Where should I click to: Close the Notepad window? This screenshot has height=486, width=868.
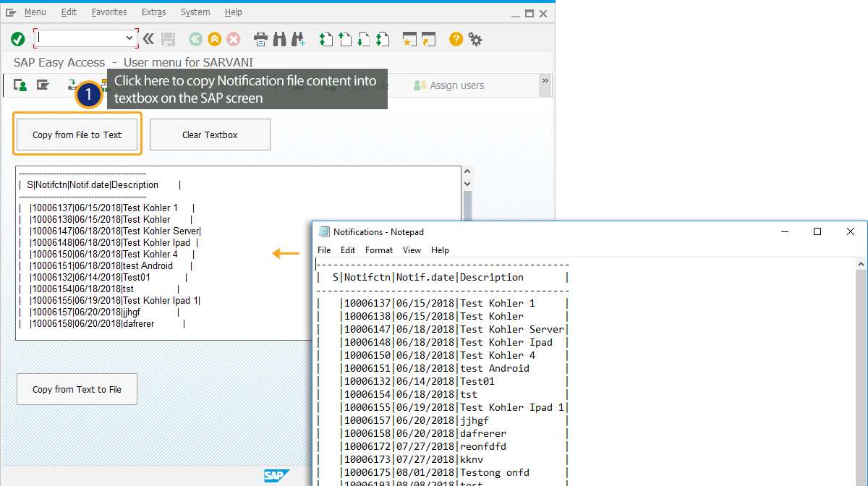[851, 231]
